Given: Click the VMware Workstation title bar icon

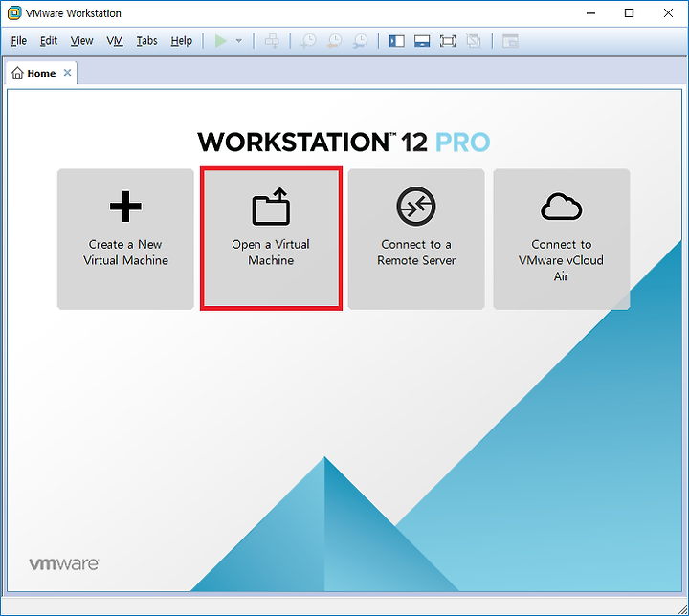Looking at the screenshot, I should click(14, 13).
